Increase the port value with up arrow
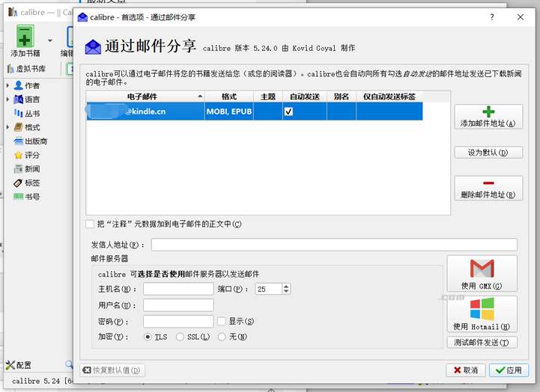Screen dimensions: 540x392 pyautogui.click(x=286, y=286)
